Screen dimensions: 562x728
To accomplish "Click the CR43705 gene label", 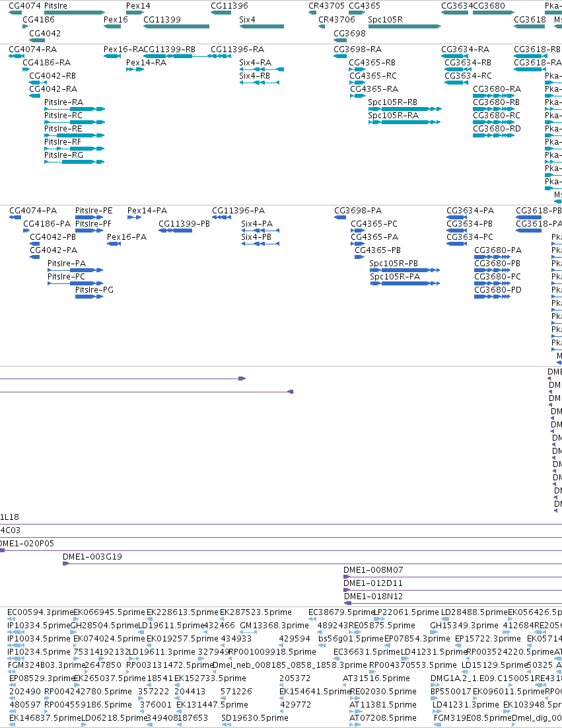I will pyautogui.click(x=327, y=5).
